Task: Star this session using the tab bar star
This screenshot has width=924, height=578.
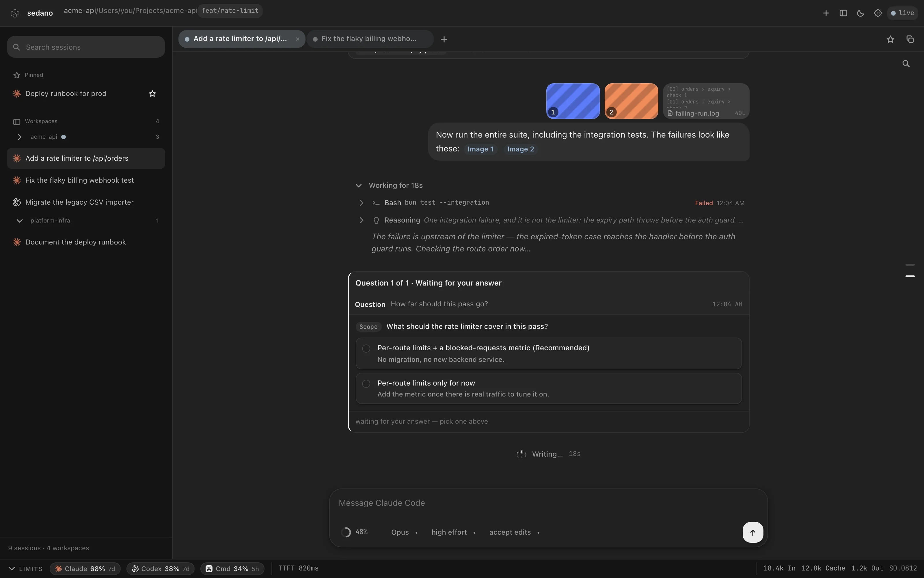Action: [891, 39]
